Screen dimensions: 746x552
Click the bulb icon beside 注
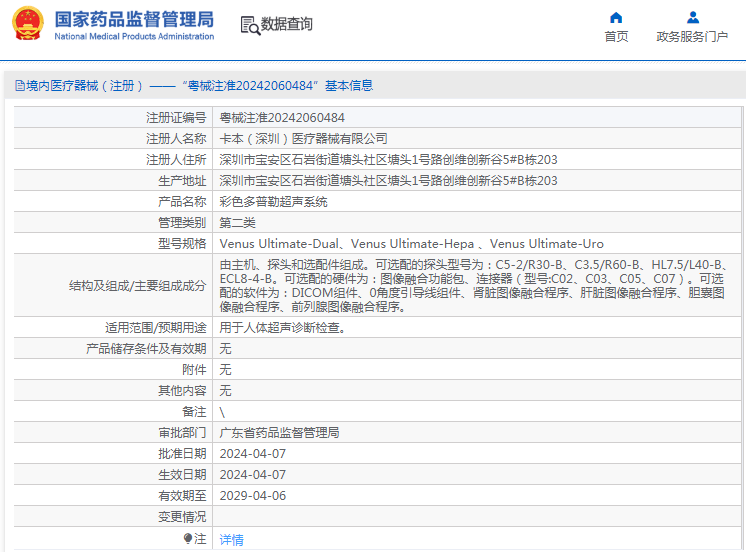pos(187,538)
